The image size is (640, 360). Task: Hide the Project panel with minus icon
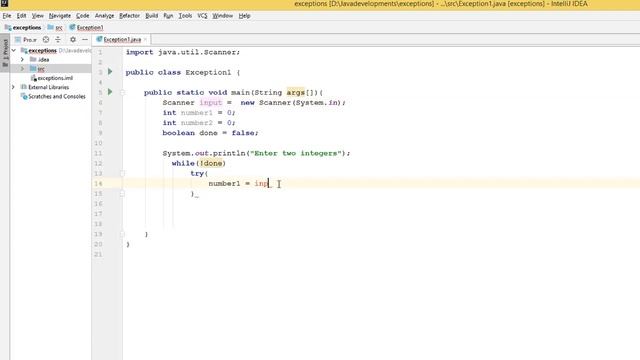tap(85, 40)
